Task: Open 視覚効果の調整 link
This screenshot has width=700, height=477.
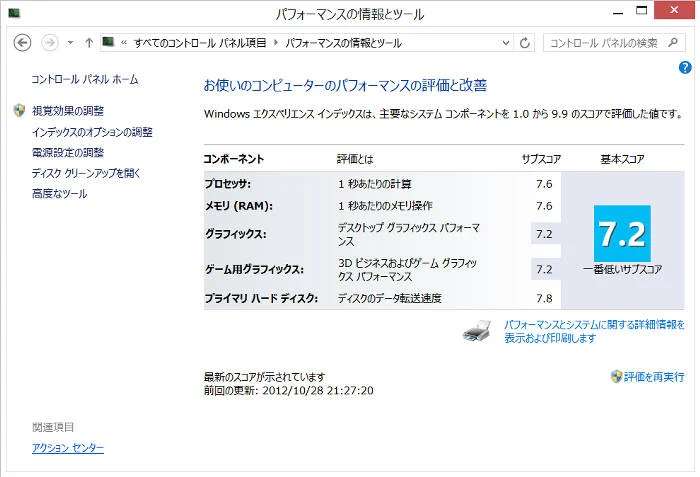Action: (68, 111)
